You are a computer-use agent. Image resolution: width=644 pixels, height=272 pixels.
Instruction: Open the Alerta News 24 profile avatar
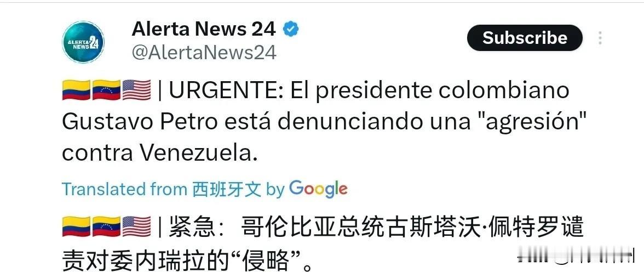83,42
